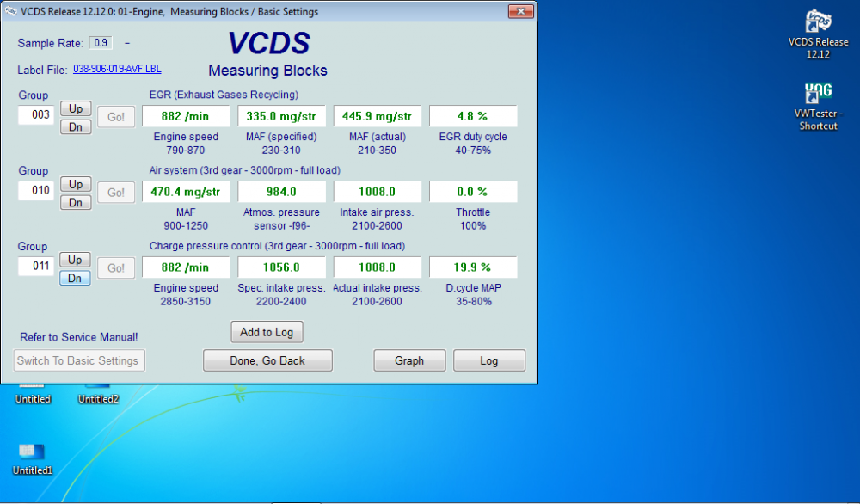Screen dimensions: 860x504
Task: Select the Untitled desktop file icon
Action: (33, 388)
